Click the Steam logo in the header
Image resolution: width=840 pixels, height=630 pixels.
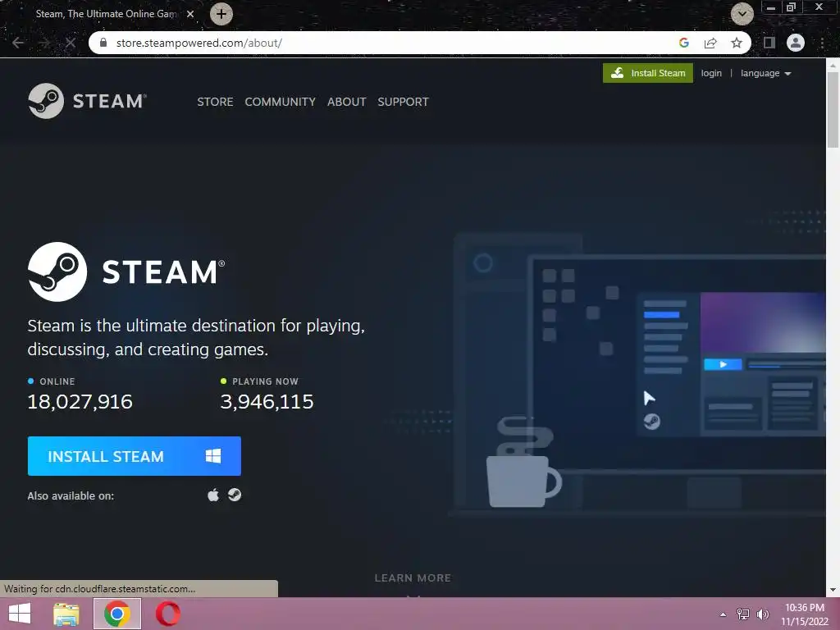[87, 101]
